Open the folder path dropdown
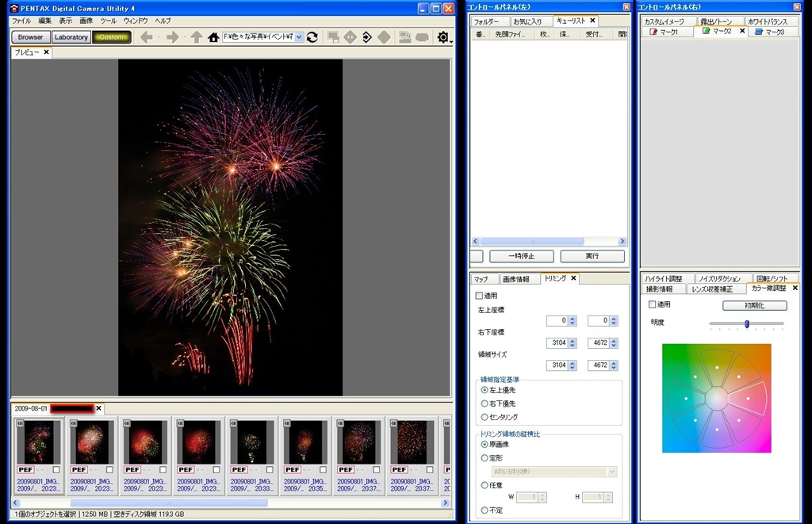The height and width of the screenshot is (524, 812). click(299, 37)
